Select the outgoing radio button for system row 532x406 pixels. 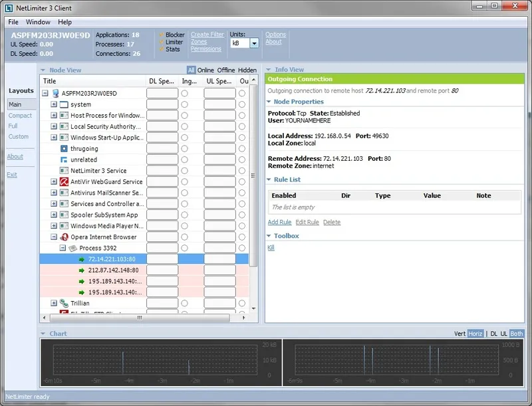[242, 104]
